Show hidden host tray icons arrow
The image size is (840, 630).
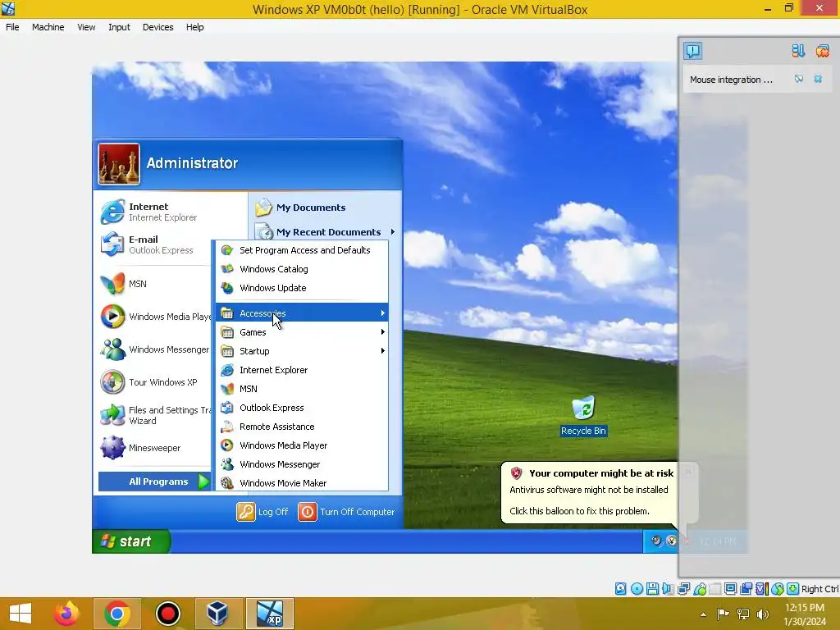tap(703, 614)
